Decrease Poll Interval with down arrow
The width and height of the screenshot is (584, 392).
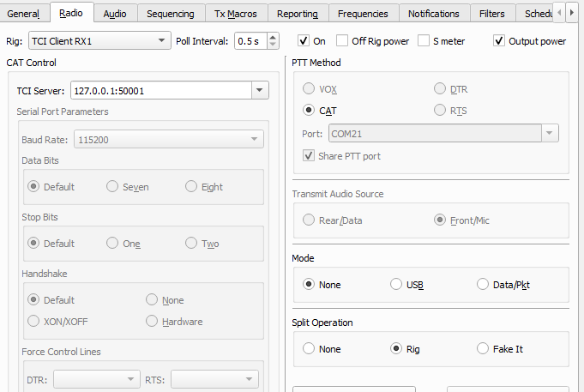(273, 45)
